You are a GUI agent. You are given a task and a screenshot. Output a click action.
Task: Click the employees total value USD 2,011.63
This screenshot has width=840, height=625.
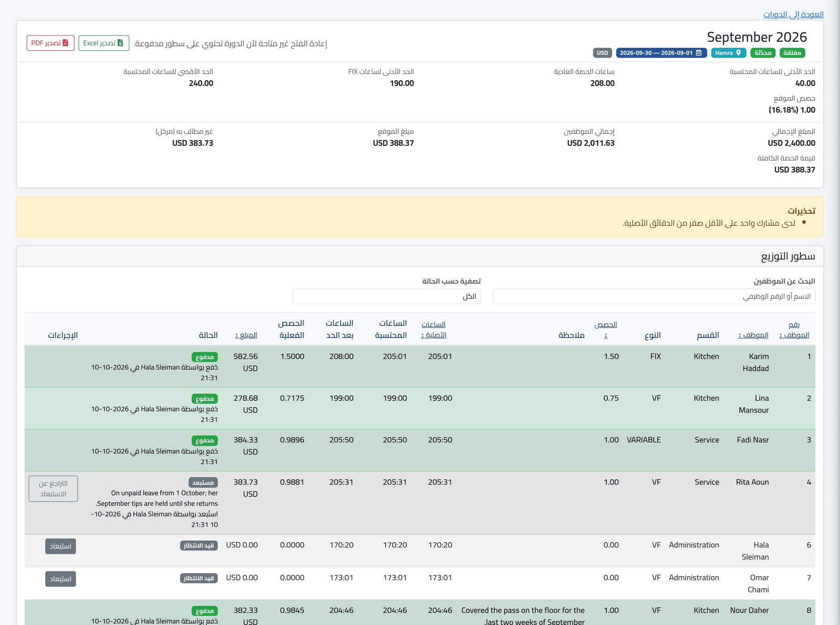(x=591, y=143)
